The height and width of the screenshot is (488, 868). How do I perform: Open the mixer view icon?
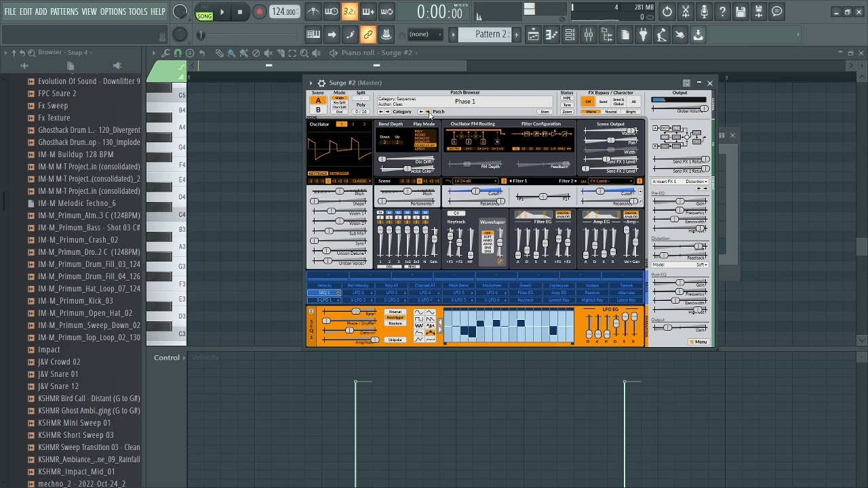(589, 35)
